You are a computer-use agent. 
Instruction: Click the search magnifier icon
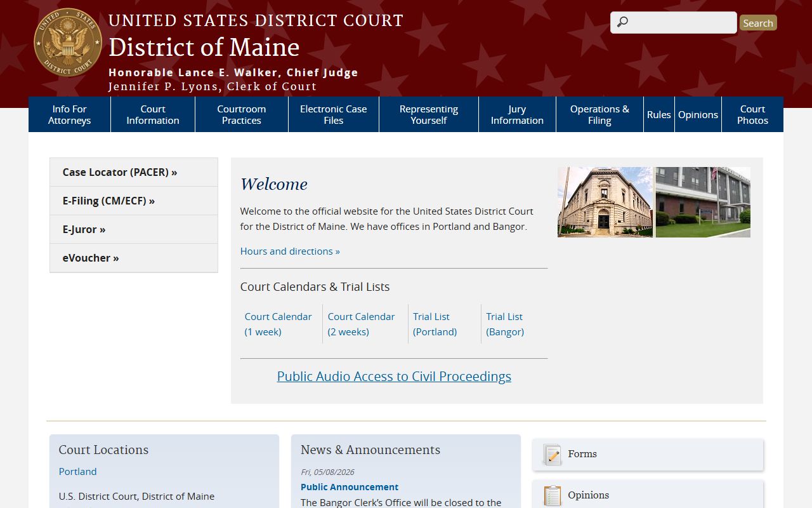(x=622, y=22)
